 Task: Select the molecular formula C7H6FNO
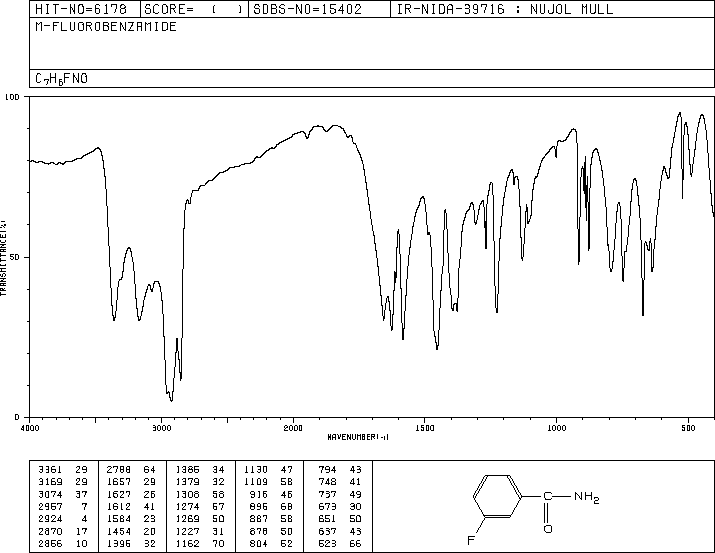[x=62, y=79]
